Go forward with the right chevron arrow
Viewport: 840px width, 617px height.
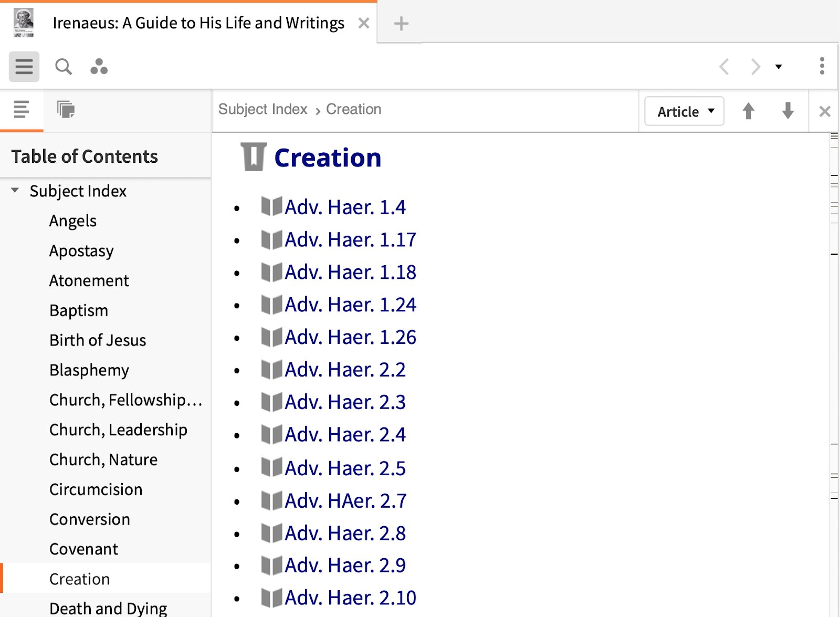pos(755,67)
